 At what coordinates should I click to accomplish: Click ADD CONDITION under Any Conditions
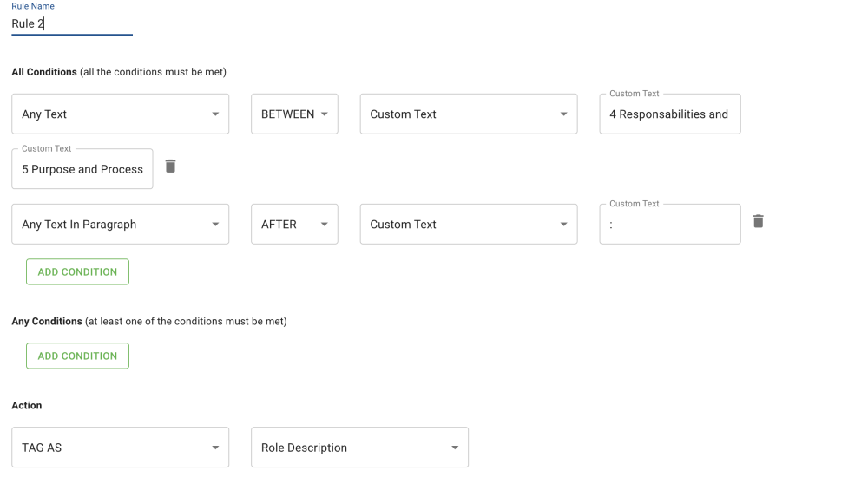coord(77,356)
